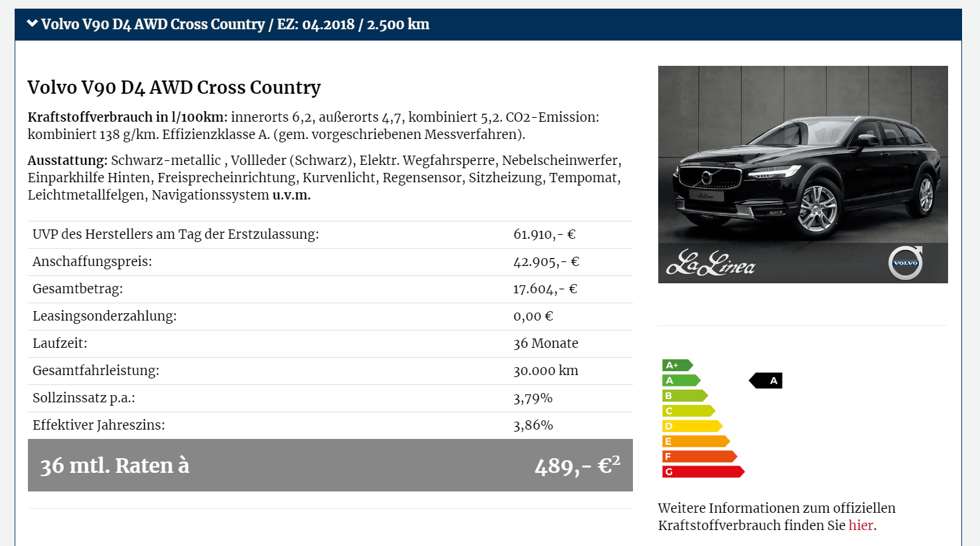Collapse the Volvo V90 accordion chevron

click(x=32, y=24)
